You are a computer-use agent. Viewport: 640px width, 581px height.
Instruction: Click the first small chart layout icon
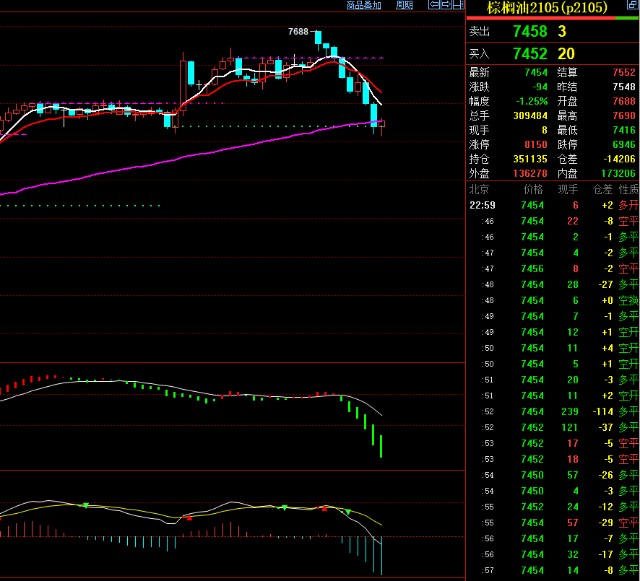431,5
